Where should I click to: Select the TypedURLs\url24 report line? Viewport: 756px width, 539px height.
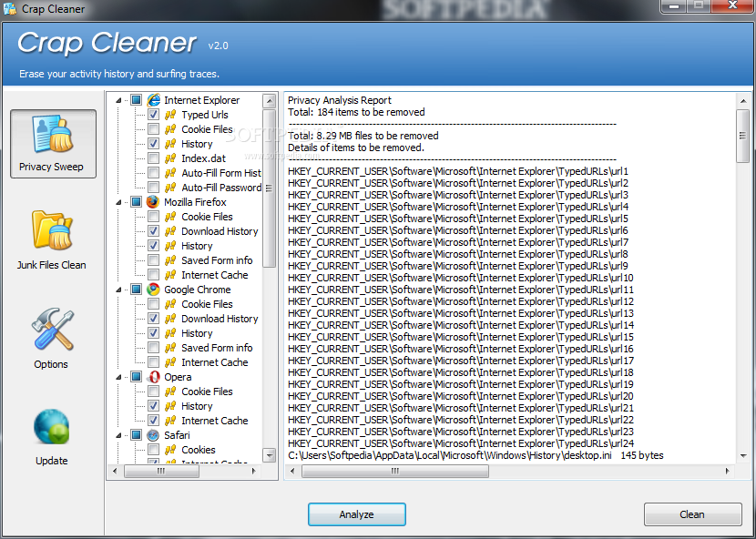pos(461,443)
